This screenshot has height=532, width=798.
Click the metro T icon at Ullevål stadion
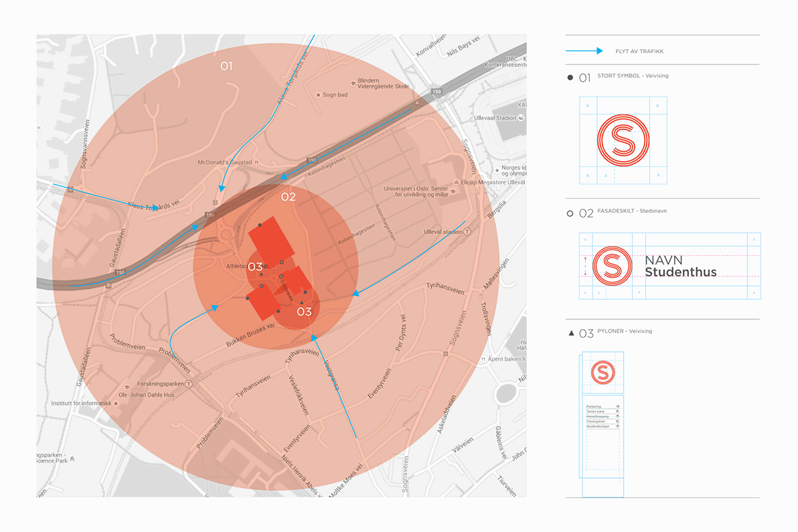coord(467,232)
